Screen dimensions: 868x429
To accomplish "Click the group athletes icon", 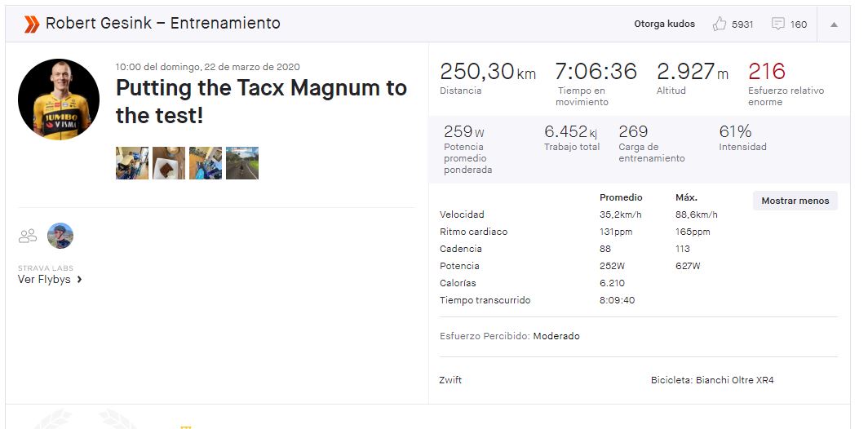I will [27, 237].
